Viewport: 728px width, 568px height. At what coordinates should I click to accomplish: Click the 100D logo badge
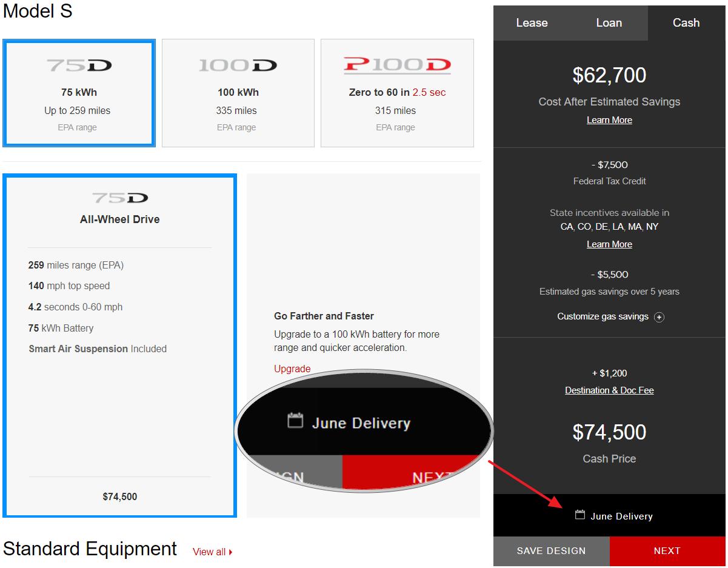(238, 65)
